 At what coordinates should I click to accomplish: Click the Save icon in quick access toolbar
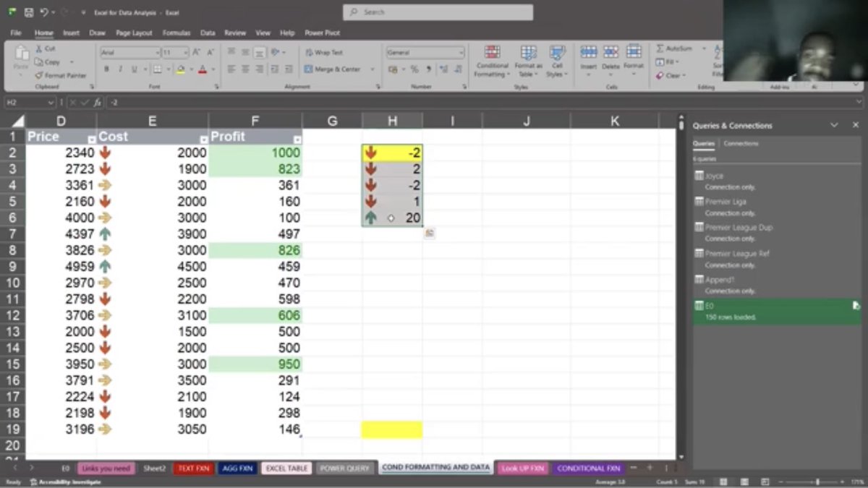tap(29, 13)
